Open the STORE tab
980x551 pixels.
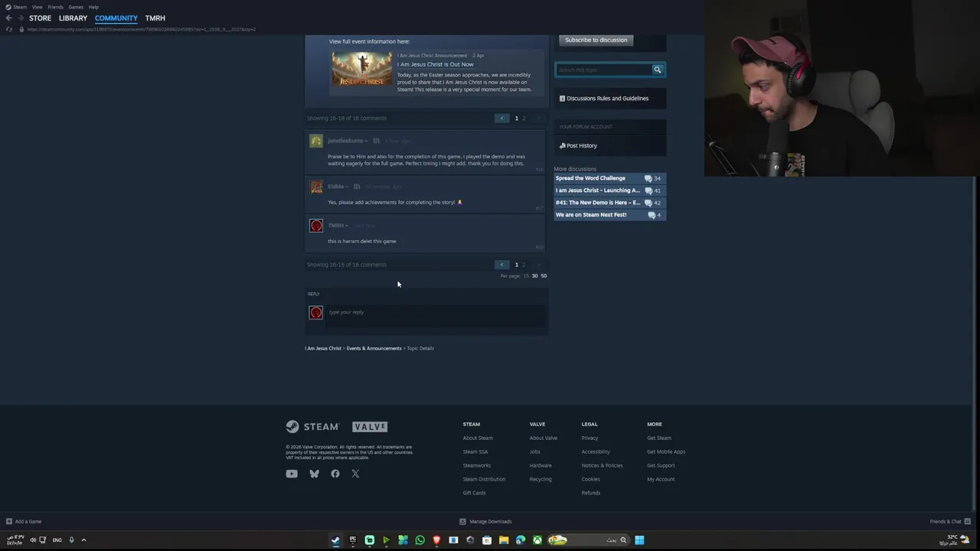coord(40,18)
